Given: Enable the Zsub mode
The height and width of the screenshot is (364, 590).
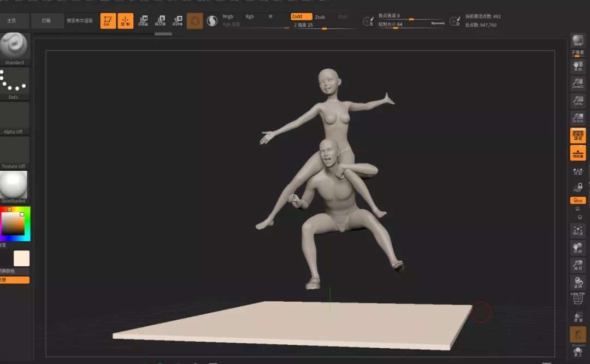Looking at the screenshot, I should (x=320, y=17).
